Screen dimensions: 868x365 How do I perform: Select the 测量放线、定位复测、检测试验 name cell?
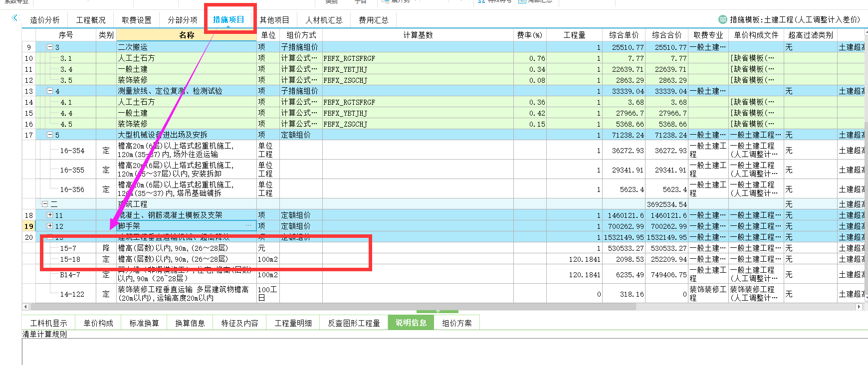coord(187,91)
